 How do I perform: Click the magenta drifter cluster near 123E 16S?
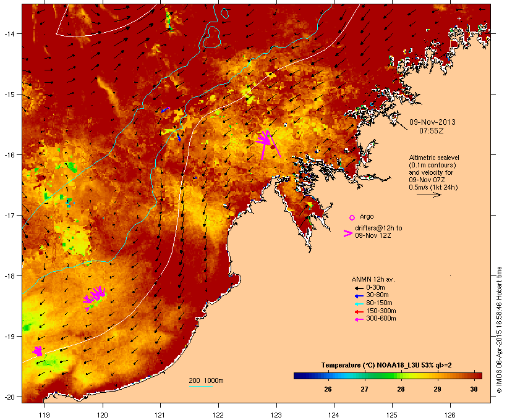point(267,143)
